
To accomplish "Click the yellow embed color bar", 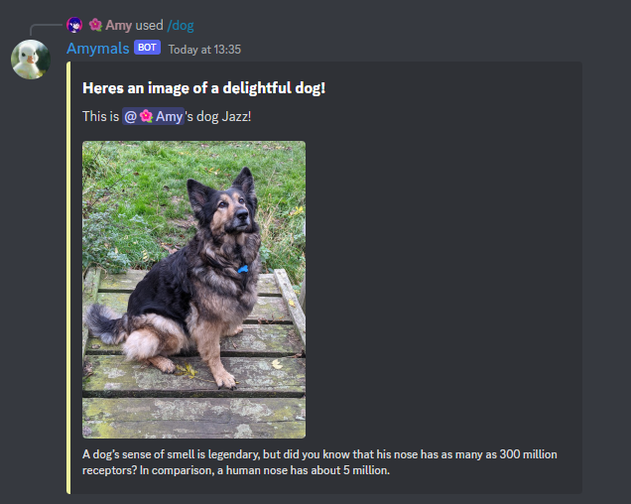I will [x=68, y=278].
